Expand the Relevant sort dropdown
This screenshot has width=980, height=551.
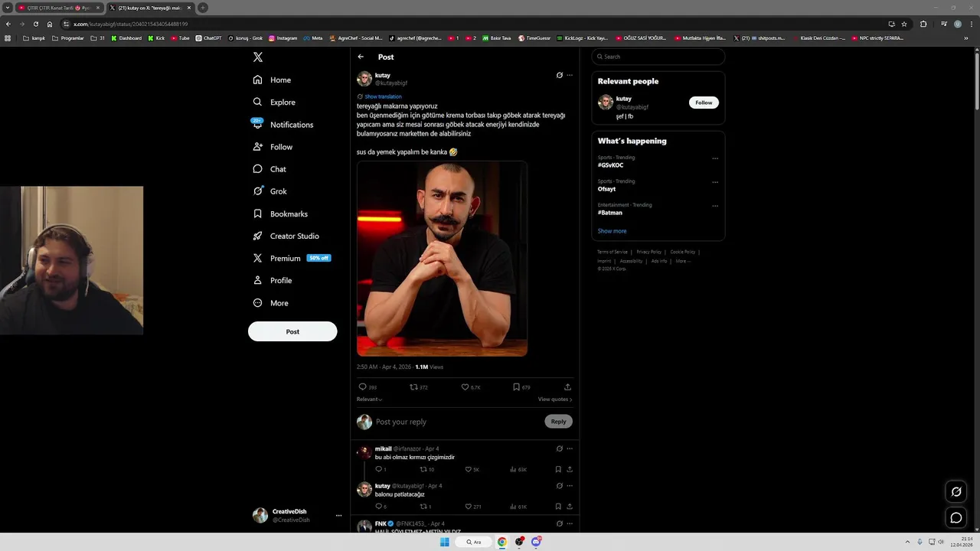369,399
